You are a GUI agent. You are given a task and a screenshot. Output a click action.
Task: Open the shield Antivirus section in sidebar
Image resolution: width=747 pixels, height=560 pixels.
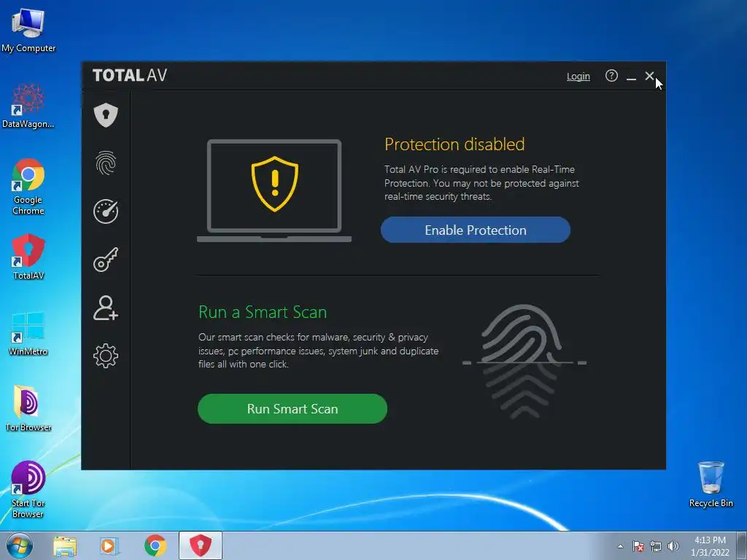(x=105, y=114)
